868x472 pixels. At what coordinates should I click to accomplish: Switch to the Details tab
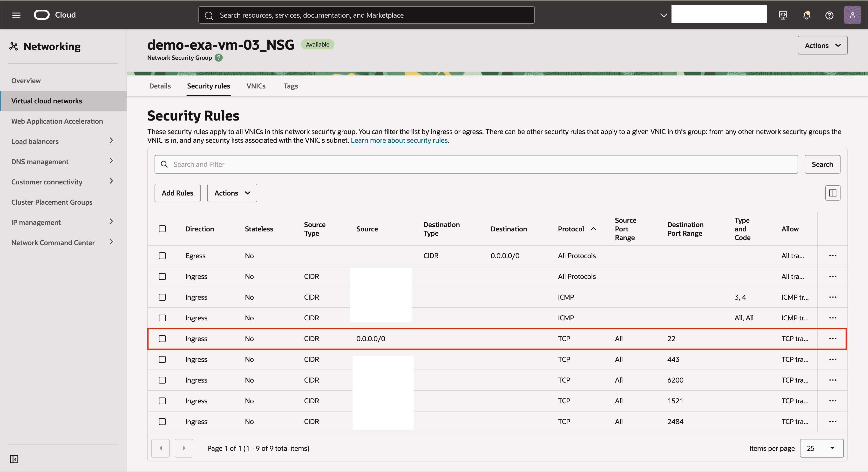point(160,86)
